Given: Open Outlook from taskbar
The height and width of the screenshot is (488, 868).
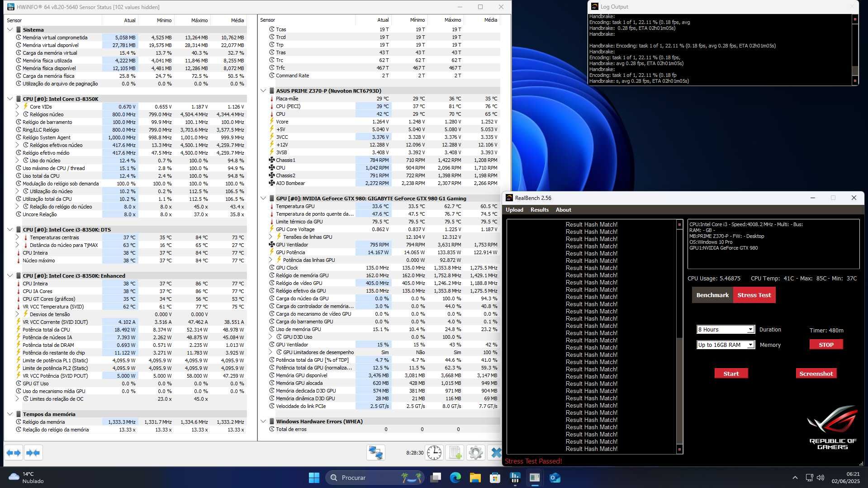Looking at the screenshot, I should [555, 478].
